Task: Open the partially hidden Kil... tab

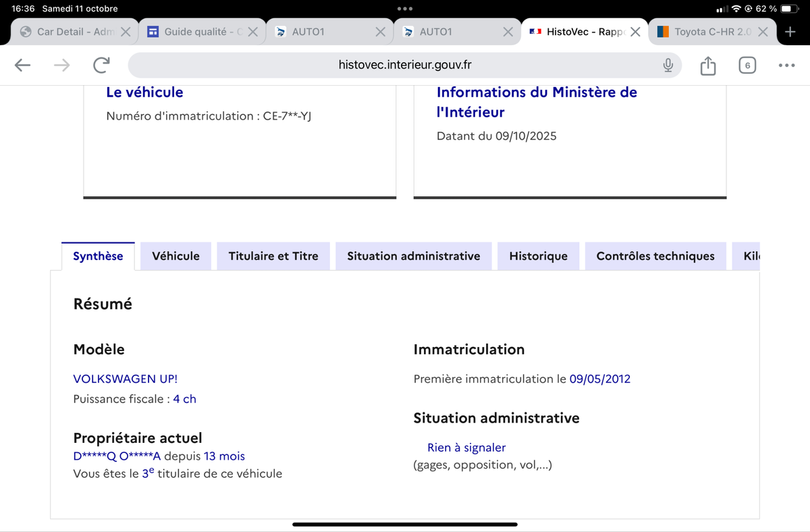Action: (747, 256)
